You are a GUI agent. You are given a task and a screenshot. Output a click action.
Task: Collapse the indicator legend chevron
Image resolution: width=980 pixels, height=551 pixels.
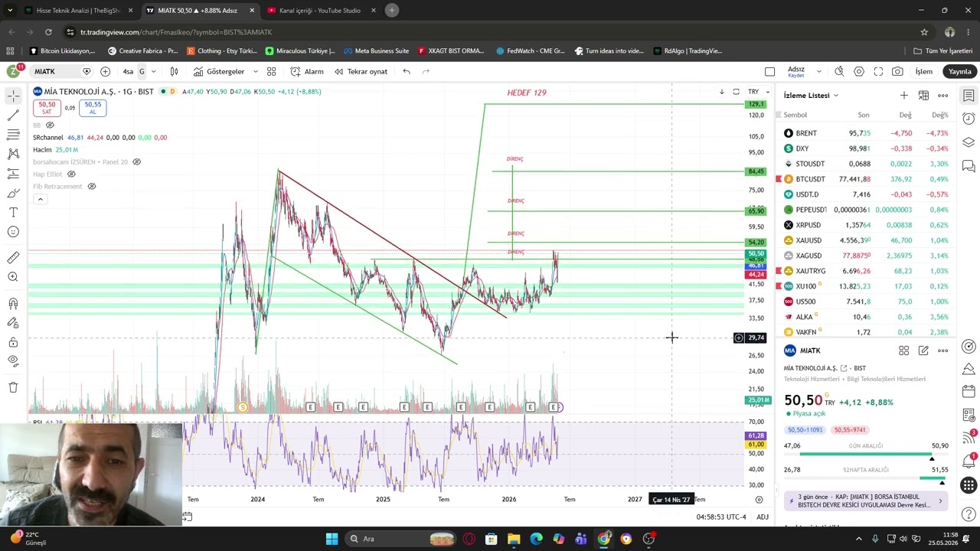tap(40, 199)
